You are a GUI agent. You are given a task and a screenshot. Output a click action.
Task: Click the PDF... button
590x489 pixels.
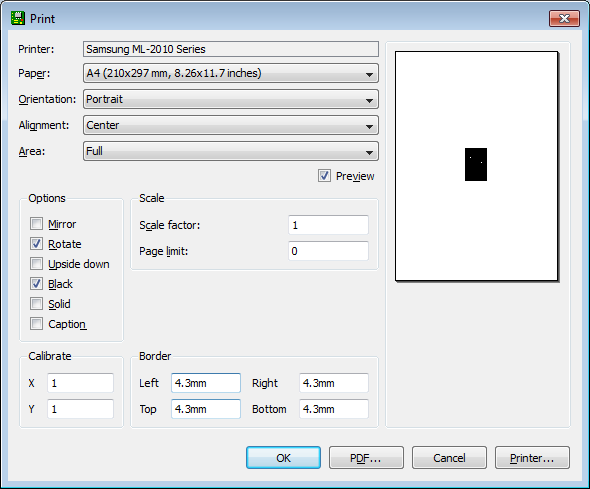(366, 458)
